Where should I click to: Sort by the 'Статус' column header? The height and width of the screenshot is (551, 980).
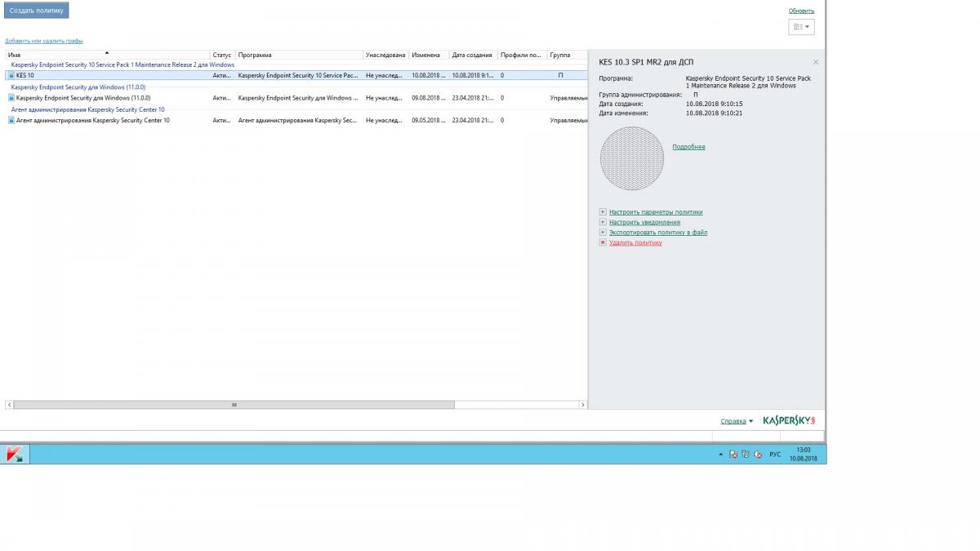(222, 55)
